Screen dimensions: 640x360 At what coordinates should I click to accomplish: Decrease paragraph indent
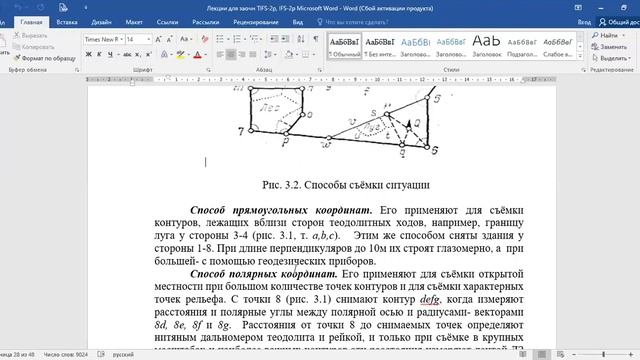[274, 39]
